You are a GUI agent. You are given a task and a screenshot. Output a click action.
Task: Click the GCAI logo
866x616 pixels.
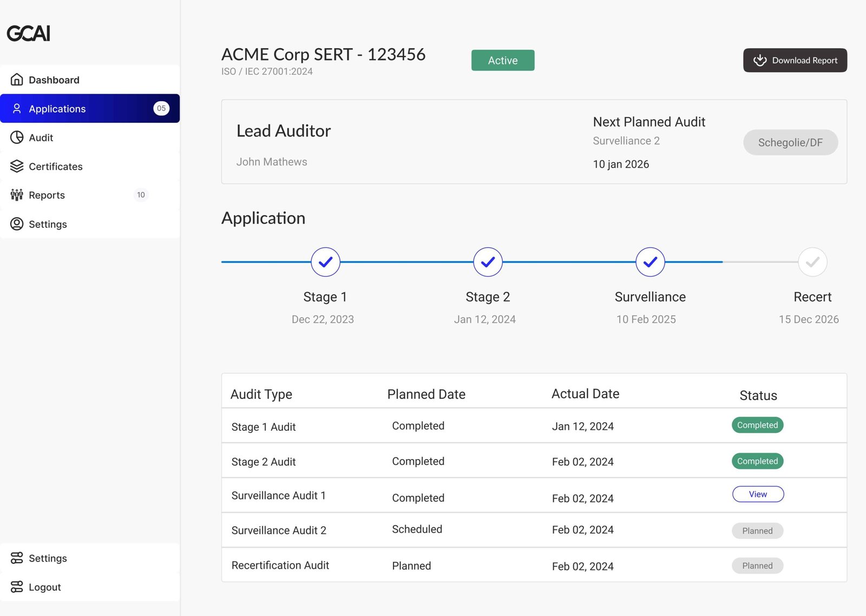tap(29, 34)
